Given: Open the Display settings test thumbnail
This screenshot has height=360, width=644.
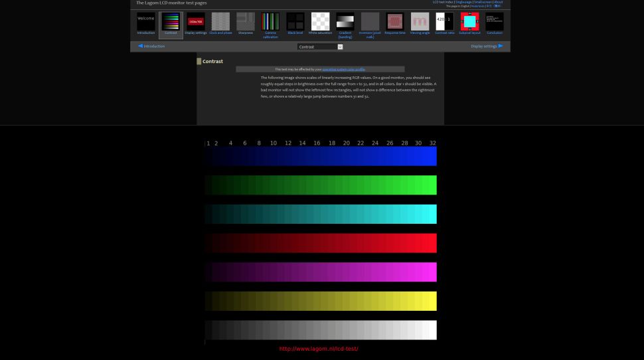Looking at the screenshot, I should click(x=195, y=21).
